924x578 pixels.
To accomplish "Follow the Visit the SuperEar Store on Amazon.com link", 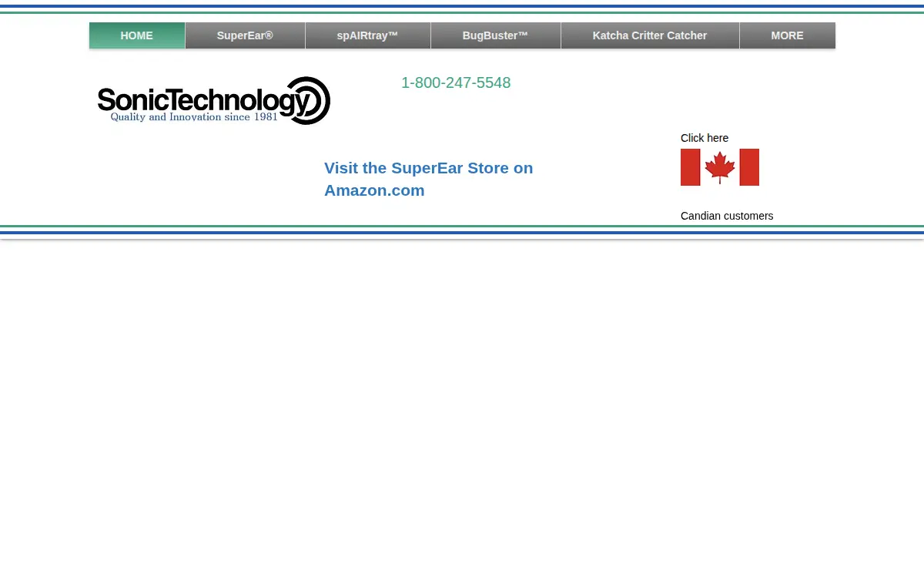I will (429, 179).
